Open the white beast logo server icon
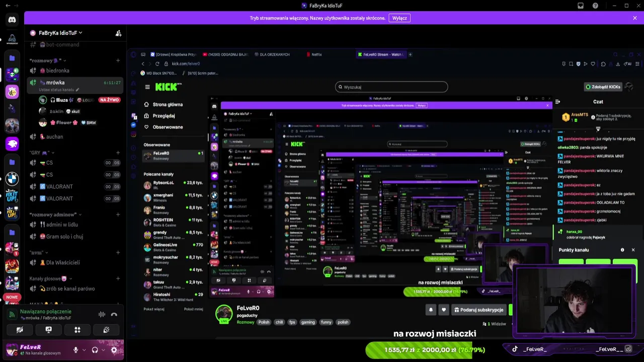 (x=12, y=144)
